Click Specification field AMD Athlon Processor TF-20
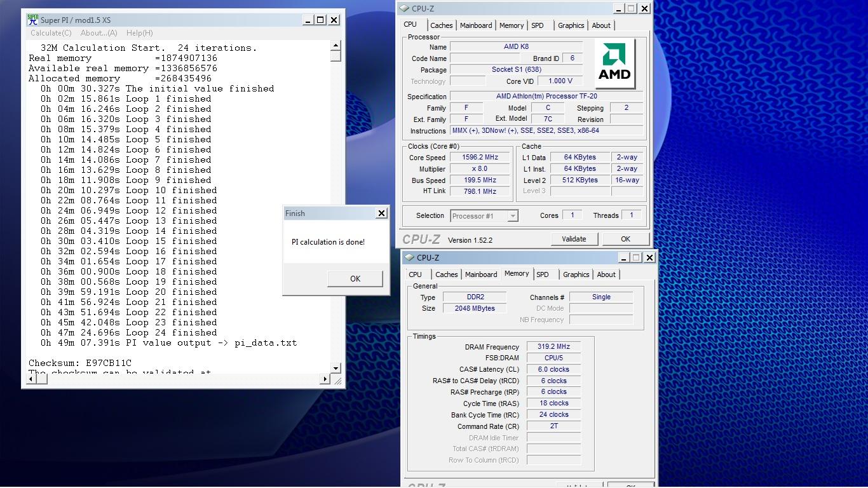The height and width of the screenshot is (488, 868). pyautogui.click(x=546, y=97)
